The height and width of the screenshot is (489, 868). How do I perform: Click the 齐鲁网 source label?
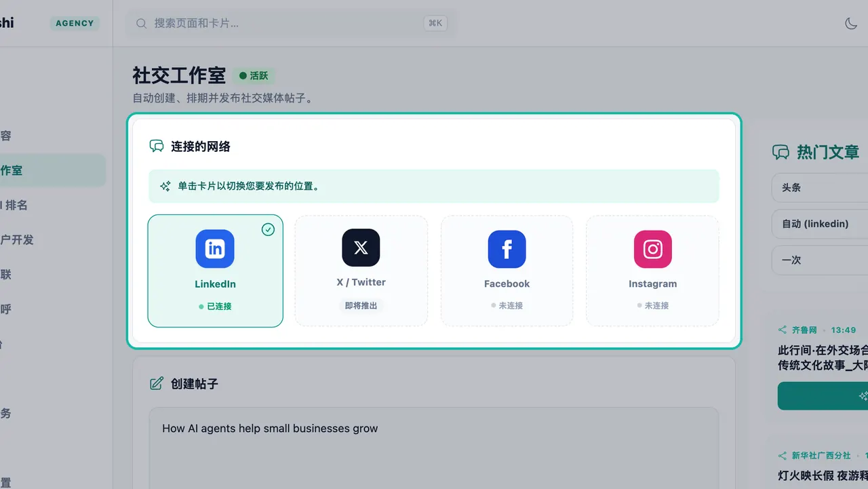pos(804,330)
